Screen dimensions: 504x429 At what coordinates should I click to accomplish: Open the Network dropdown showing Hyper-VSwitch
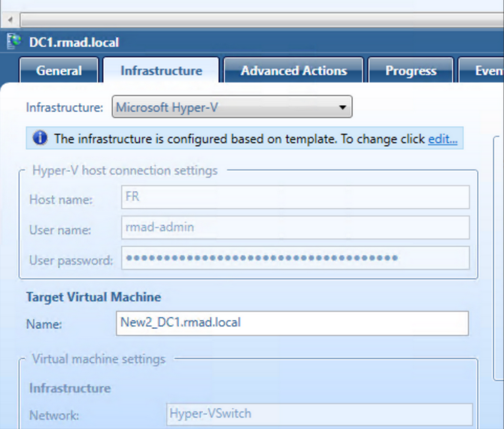(x=319, y=414)
